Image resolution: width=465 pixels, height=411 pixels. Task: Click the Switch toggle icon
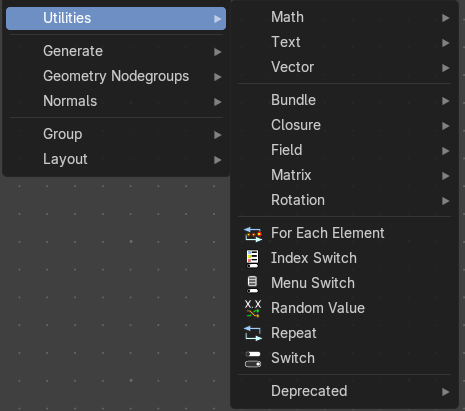[253, 359]
